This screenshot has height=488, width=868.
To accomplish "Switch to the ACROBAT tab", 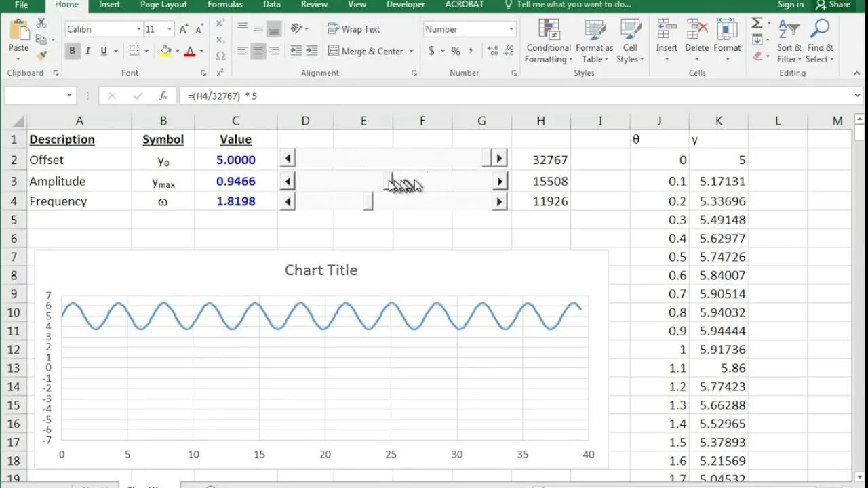I will (x=465, y=5).
